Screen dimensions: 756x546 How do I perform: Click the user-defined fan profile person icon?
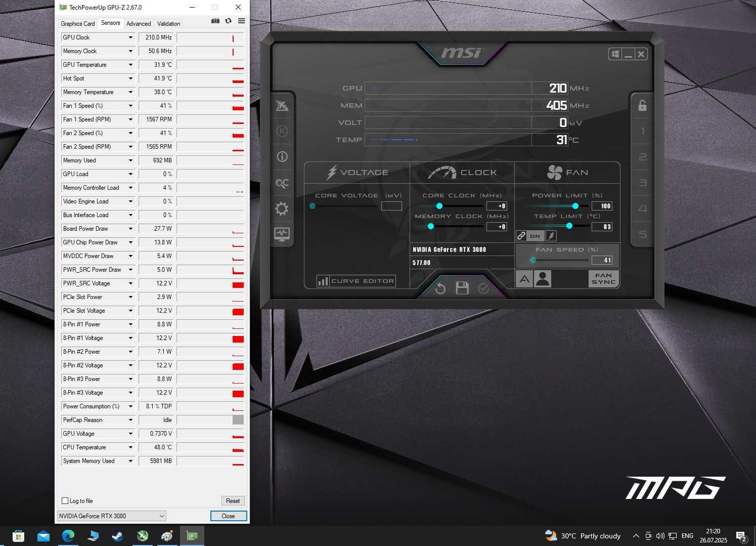click(543, 279)
